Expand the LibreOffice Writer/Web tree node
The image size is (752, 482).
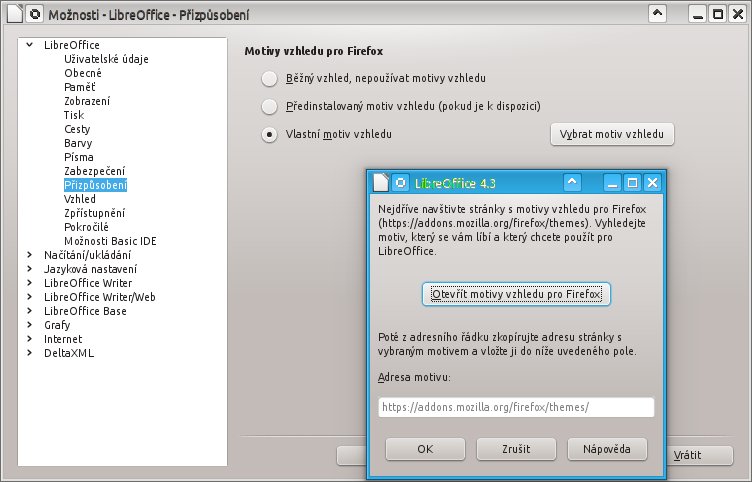[30, 296]
